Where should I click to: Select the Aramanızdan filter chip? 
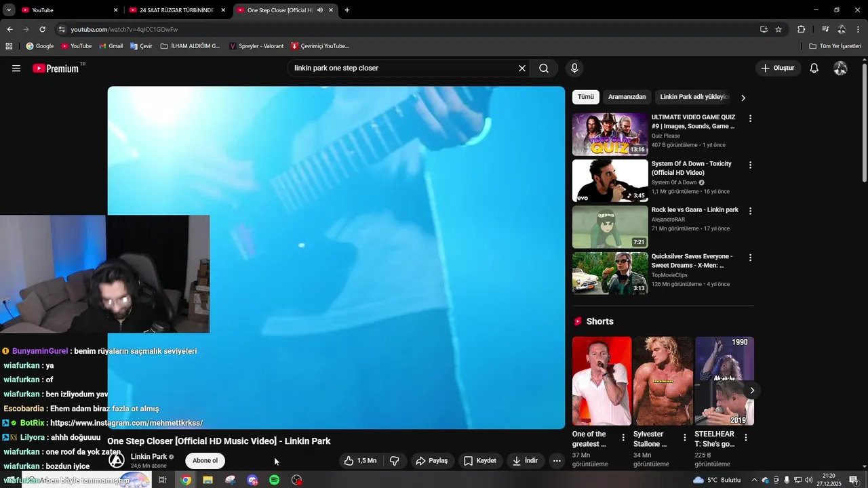coord(627,97)
